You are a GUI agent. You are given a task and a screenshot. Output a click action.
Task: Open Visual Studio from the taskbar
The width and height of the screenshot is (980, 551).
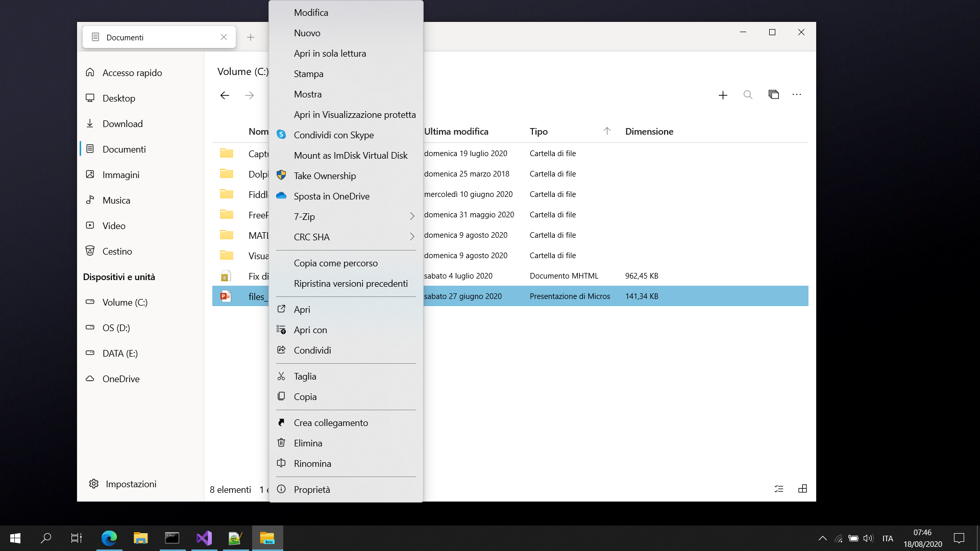[x=204, y=538]
